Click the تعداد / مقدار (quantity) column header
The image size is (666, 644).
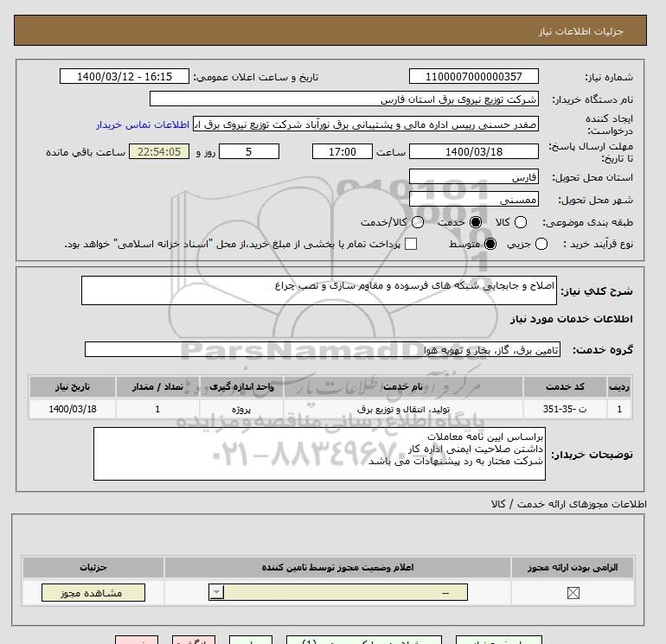[157, 386]
